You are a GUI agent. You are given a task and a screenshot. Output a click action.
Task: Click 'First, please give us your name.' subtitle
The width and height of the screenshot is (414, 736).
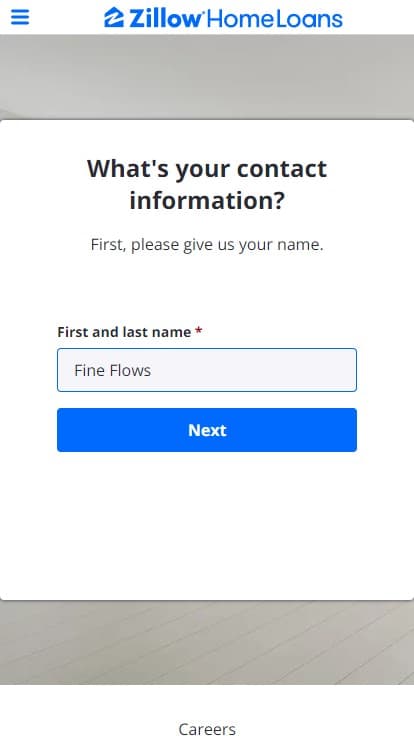pyautogui.click(x=207, y=245)
